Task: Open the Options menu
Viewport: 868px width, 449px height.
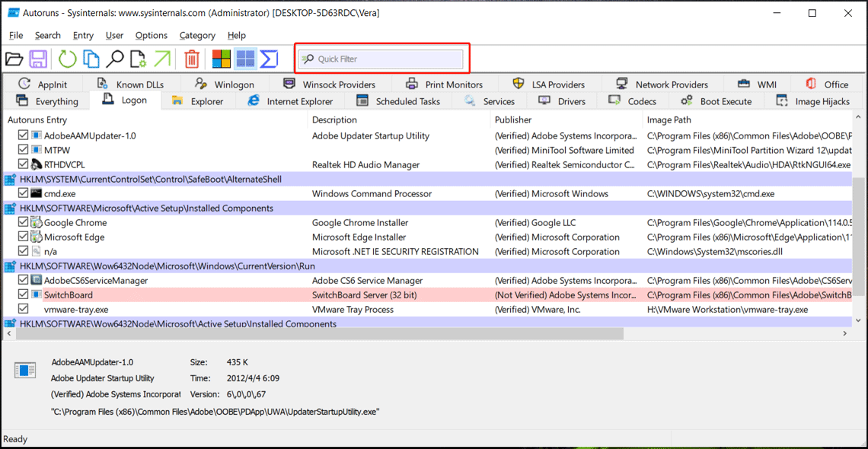Action: [152, 35]
